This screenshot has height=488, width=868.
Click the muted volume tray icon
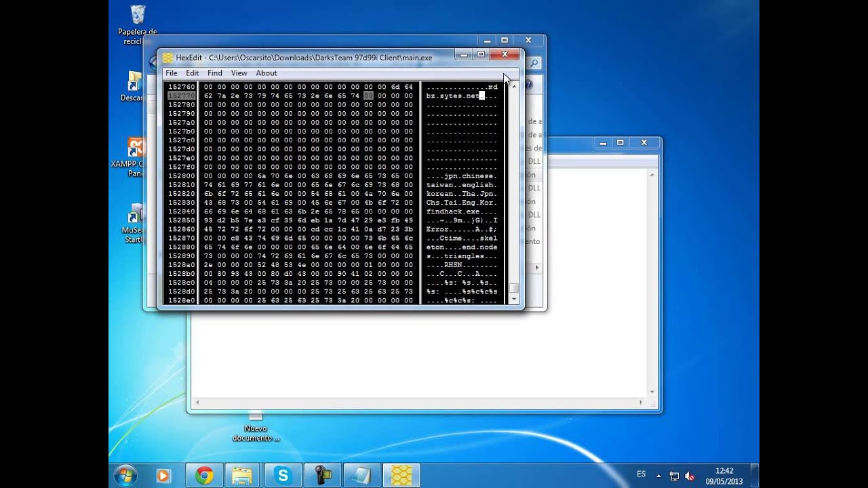(690, 476)
